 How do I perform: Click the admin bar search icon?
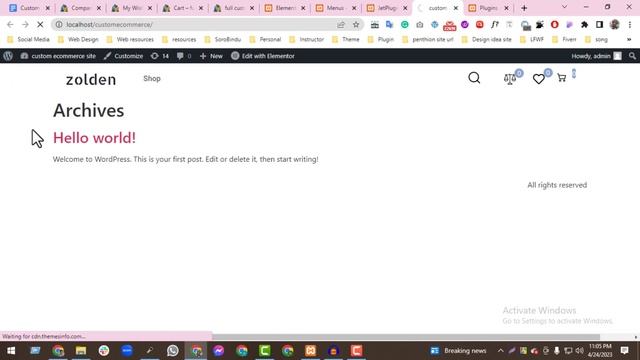632,56
